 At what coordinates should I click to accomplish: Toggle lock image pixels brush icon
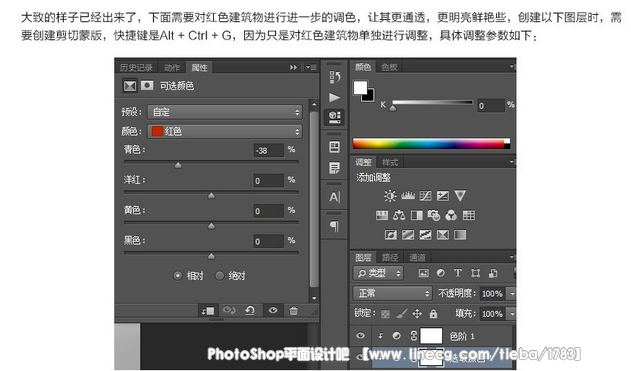[x=401, y=314]
